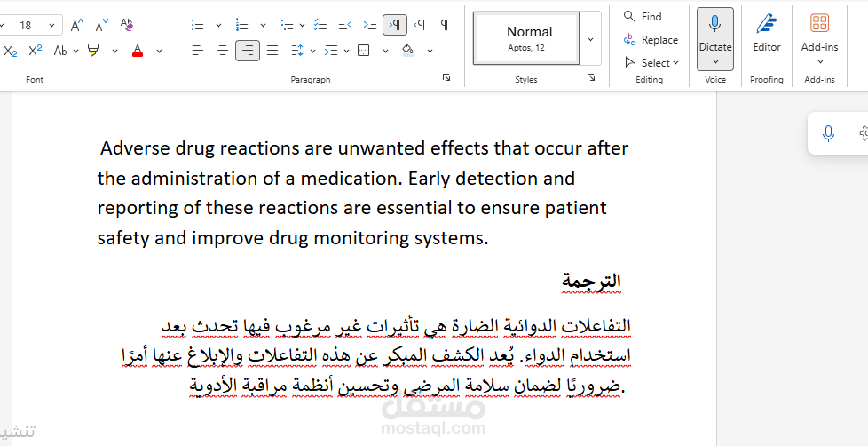Image resolution: width=868 pixels, height=446 pixels.
Task: Open the borders dropdown arrow
Action: coord(385,51)
